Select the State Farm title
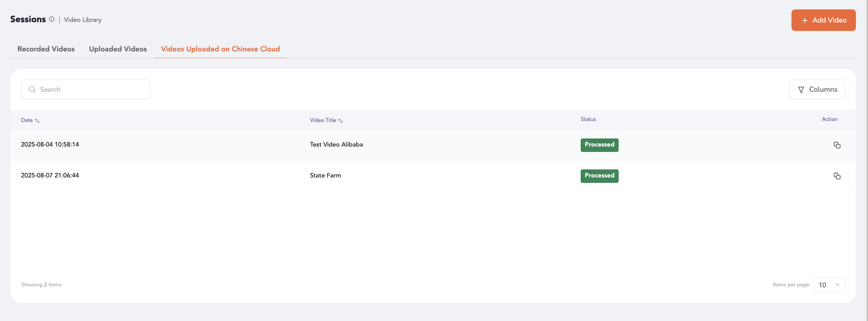 326,175
